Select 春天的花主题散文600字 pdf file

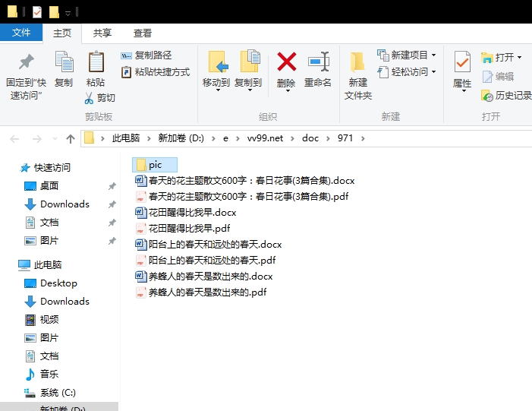(x=242, y=197)
